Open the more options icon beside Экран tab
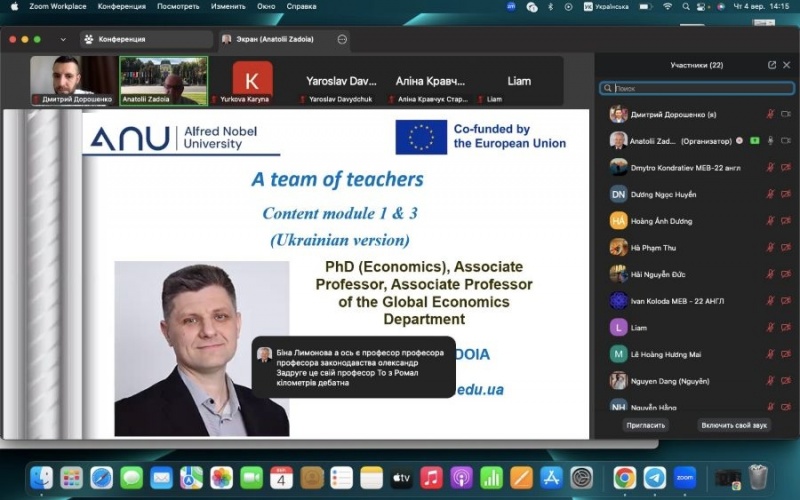This screenshot has height=500, width=800. (x=342, y=39)
